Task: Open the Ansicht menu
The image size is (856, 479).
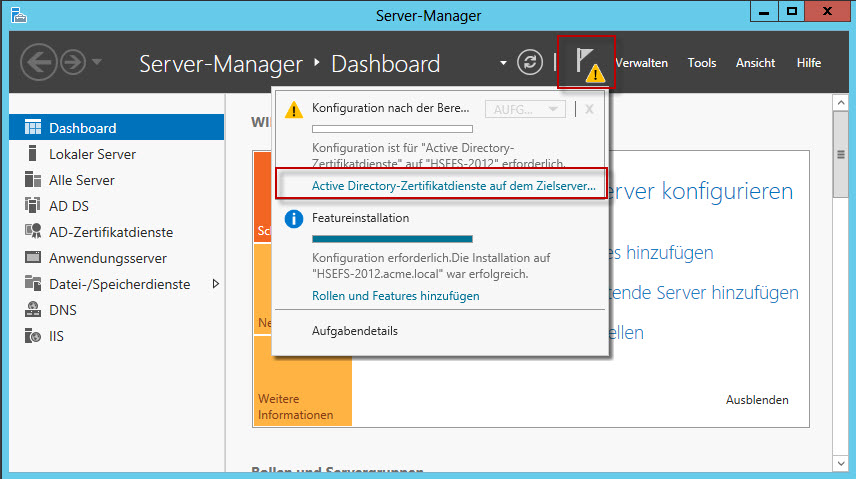Action: [x=755, y=63]
